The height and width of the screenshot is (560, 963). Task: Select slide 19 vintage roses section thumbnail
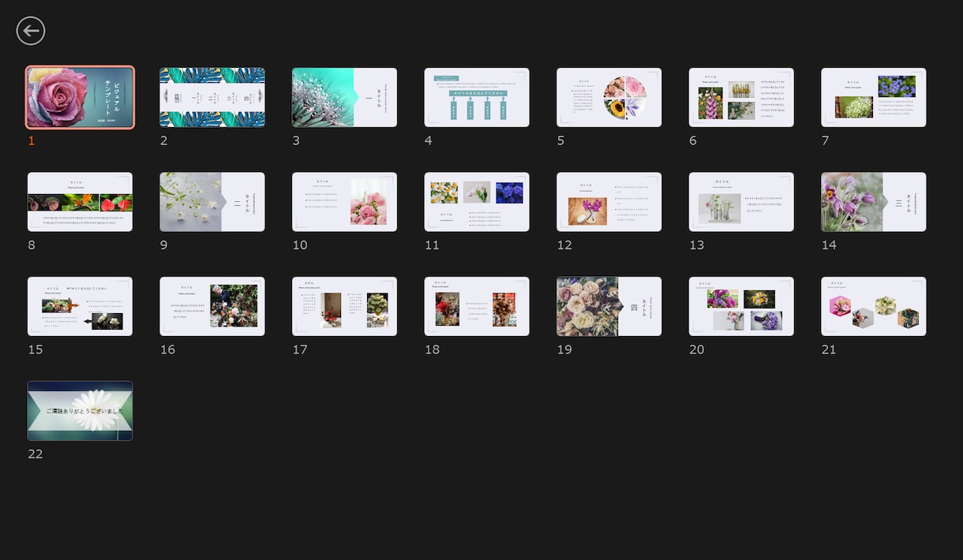(609, 306)
